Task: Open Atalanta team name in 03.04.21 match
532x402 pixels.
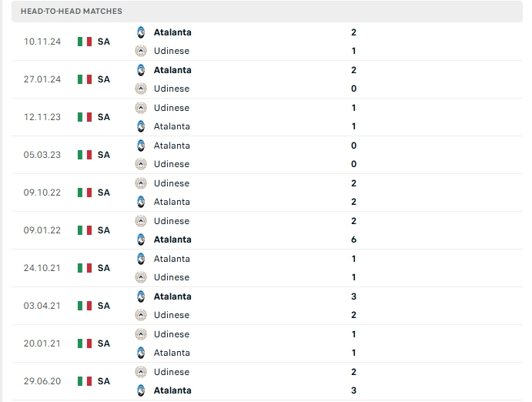Action: pyautogui.click(x=172, y=296)
